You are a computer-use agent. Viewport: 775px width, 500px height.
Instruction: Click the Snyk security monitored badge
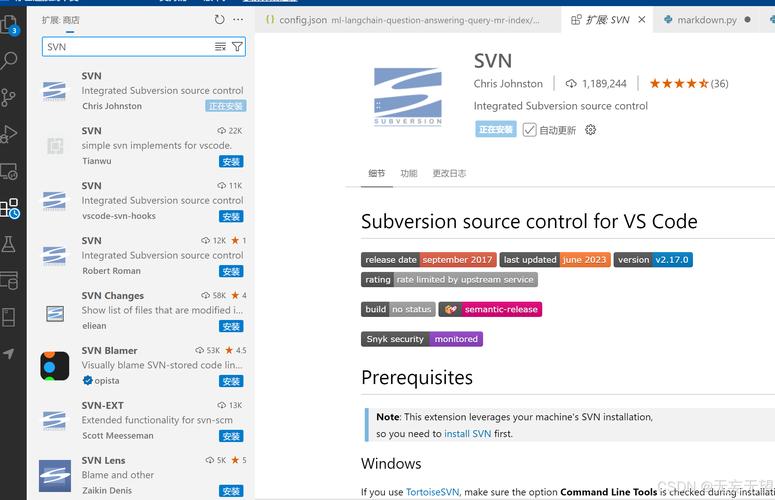click(422, 339)
